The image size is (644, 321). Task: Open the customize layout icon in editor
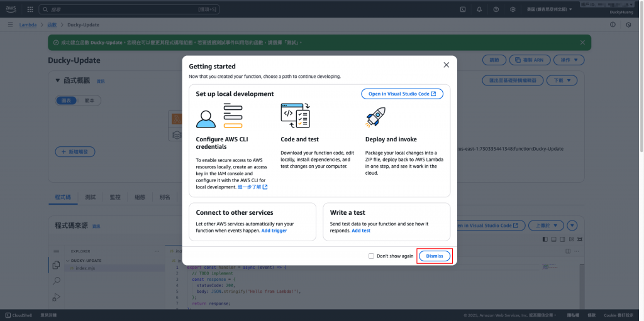pyautogui.click(x=571, y=239)
